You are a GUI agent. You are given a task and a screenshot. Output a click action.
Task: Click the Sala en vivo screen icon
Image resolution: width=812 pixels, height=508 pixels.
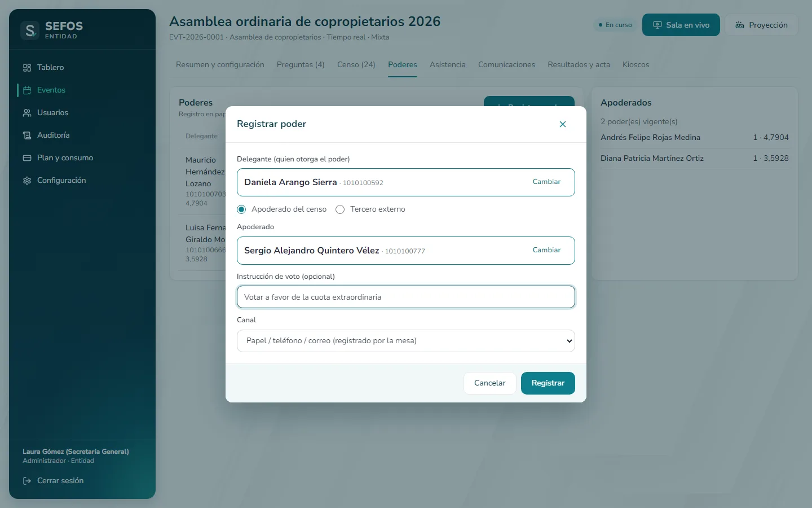coord(657,25)
